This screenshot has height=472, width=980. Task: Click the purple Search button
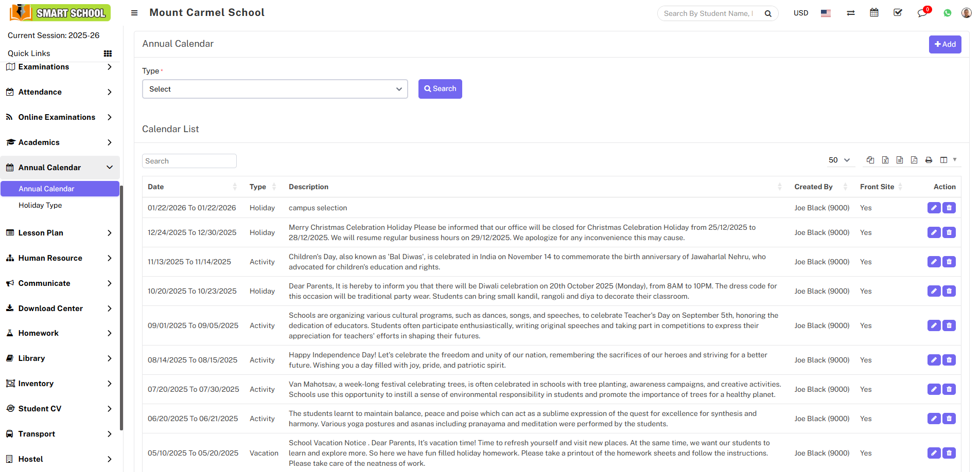coord(440,89)
